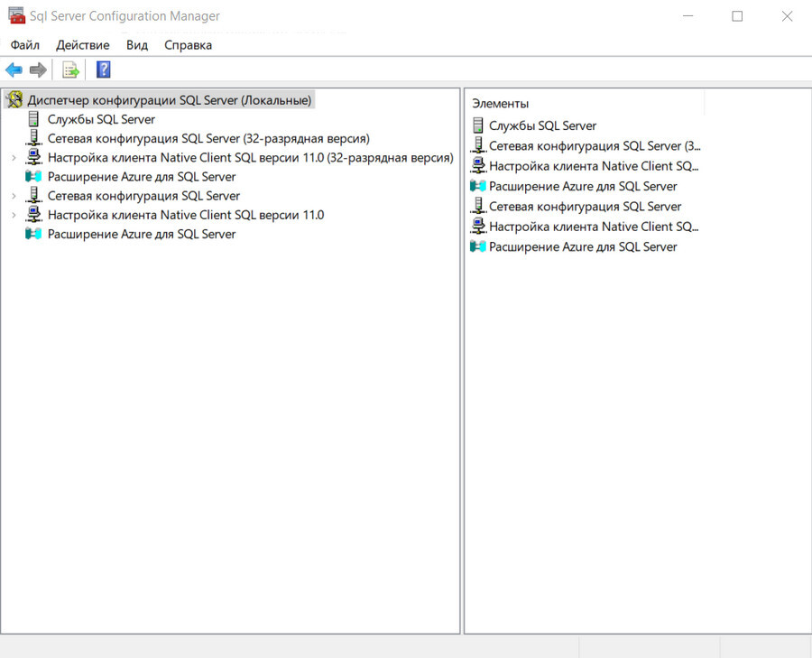This screenshot has width=812, height=658.
Task: Open the Файл menu
Action: pyautogui.click(x=25, y=45)
